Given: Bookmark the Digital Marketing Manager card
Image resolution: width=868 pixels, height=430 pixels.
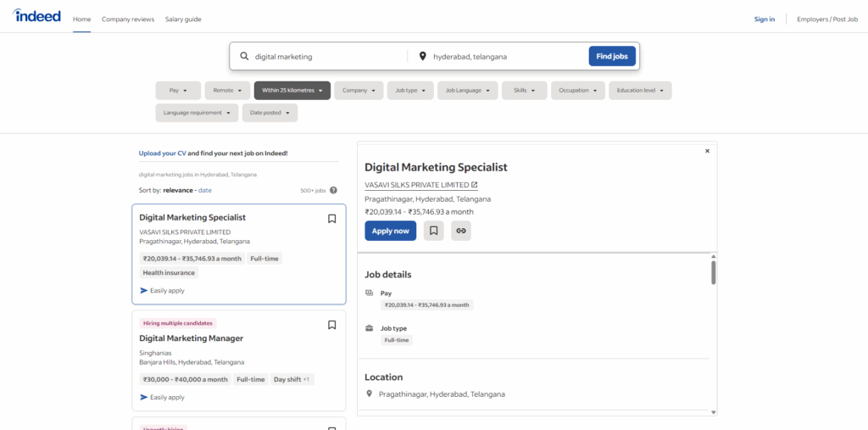Looking at the screenshot, I should [331, 326].
